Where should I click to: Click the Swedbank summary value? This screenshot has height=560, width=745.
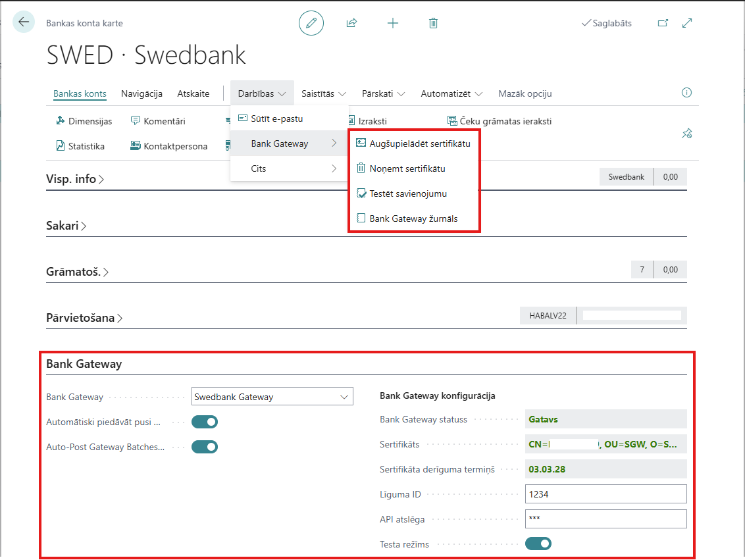click(x=627, y=177)
